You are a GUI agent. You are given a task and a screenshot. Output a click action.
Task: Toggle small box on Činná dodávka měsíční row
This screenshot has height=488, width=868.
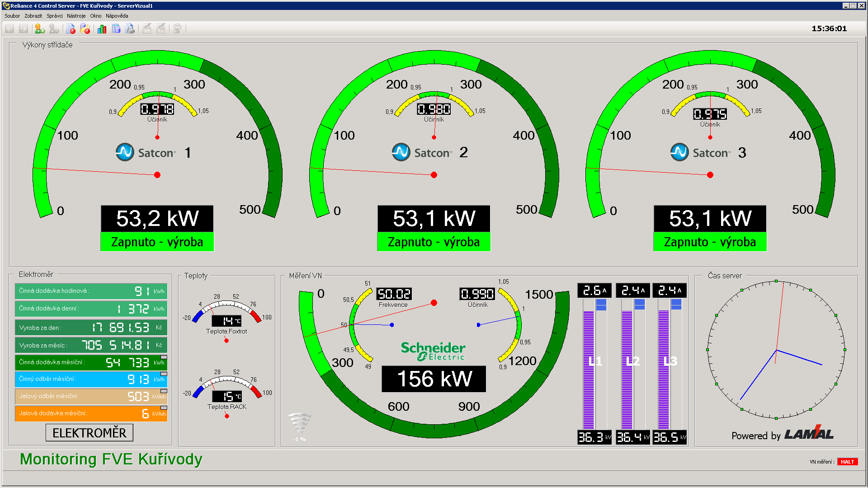[164, 357]
